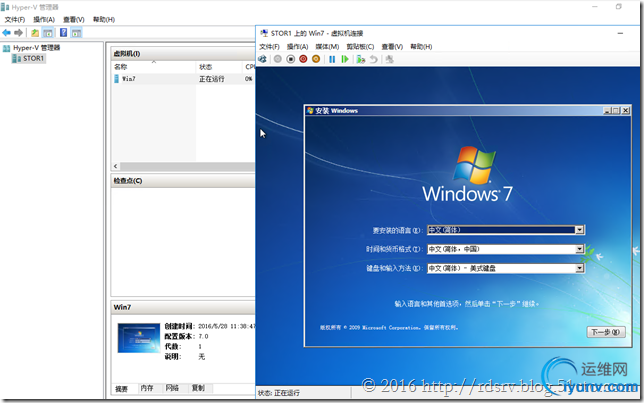
Task: Switch to 网络 tab
Action: pyautogui.click(x=172, y=388)
